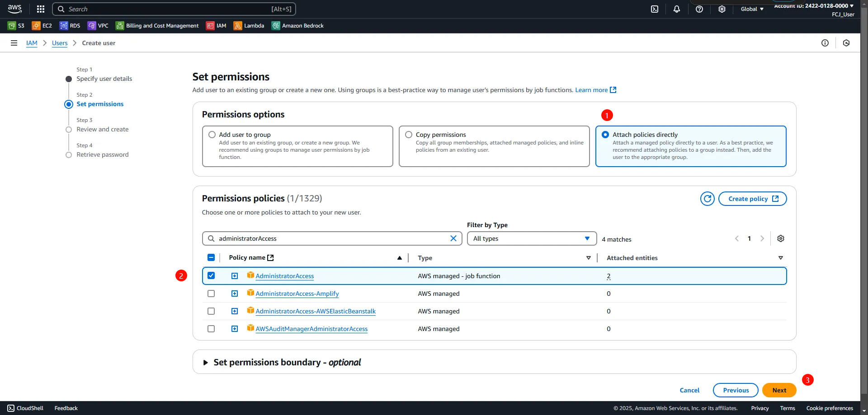The height and width of the screenshot is (415, 868).
Task: Uncheck the AdministratorAccess policy checkbox
Action: [x=211, y=275]
